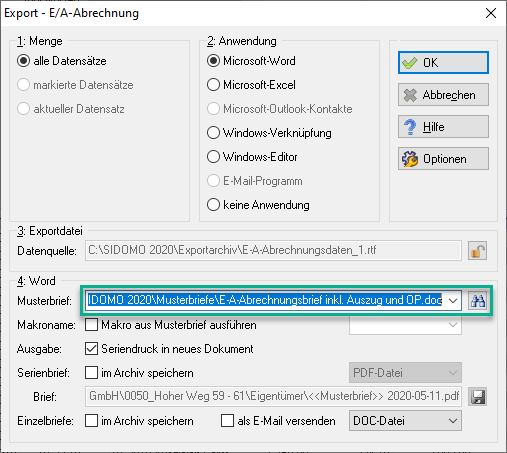Click inside the Musterbrief path field
The width and height of the screenshot is (507, 453).
(265, 300)
